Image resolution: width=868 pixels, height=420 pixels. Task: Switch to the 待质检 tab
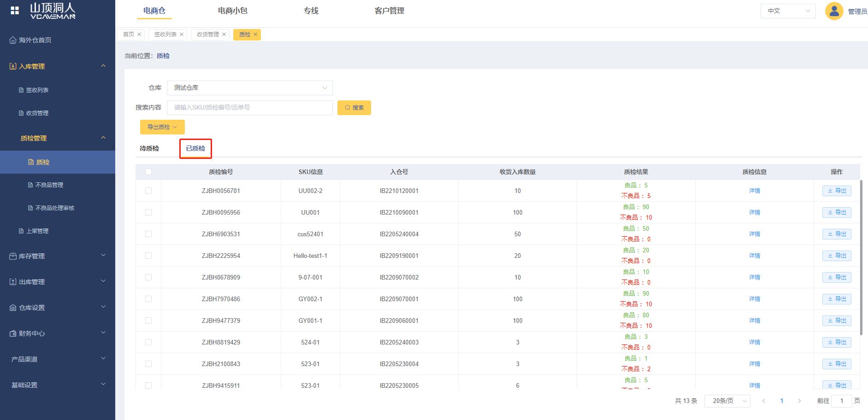point(149,148)
